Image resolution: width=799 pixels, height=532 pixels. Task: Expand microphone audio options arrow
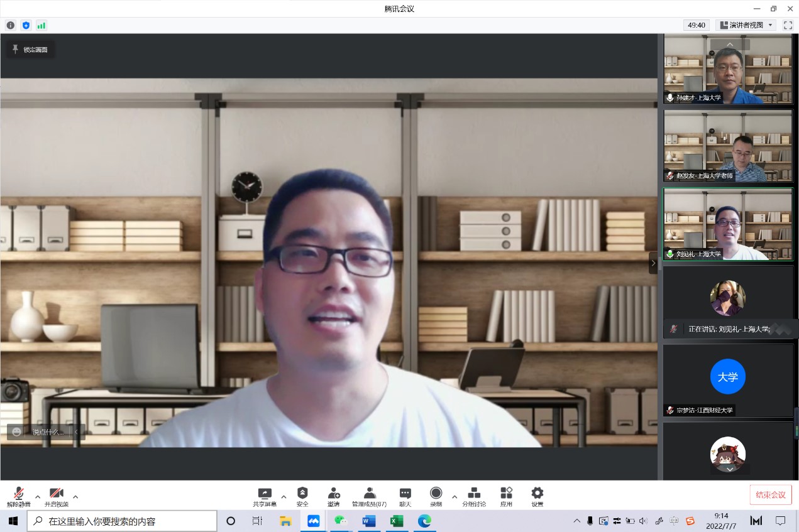pos(38,496)
